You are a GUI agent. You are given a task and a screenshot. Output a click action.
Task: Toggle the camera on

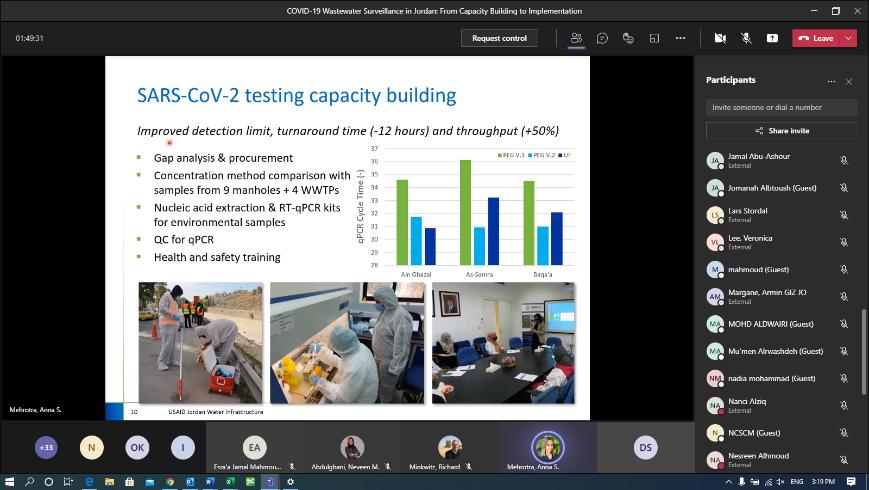click(x=720, y=38)
